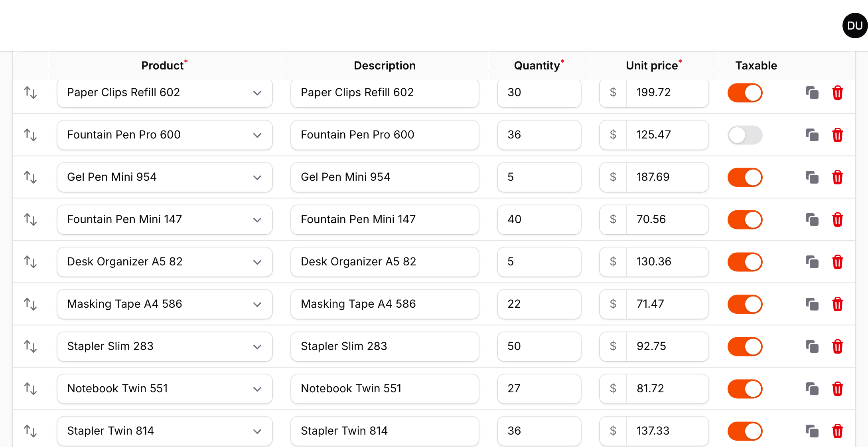Click quantity field showing 40
This screenshot has width=868, height=447.
539,220
